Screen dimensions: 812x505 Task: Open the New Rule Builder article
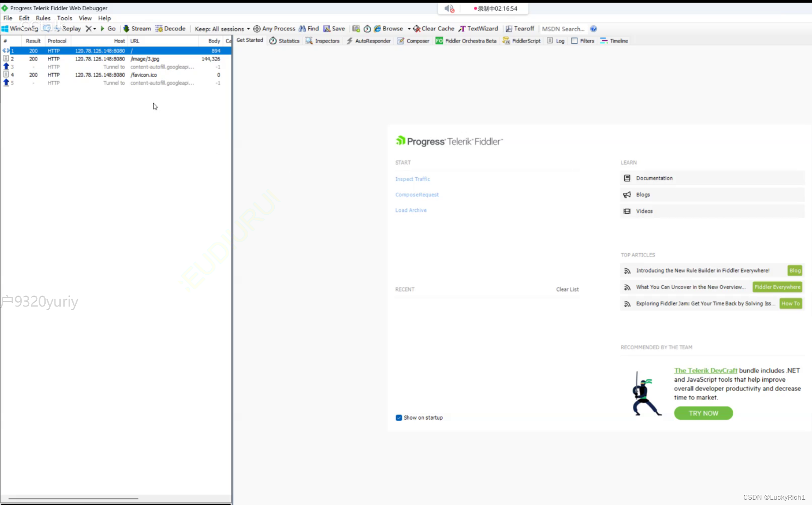(703, 271)
